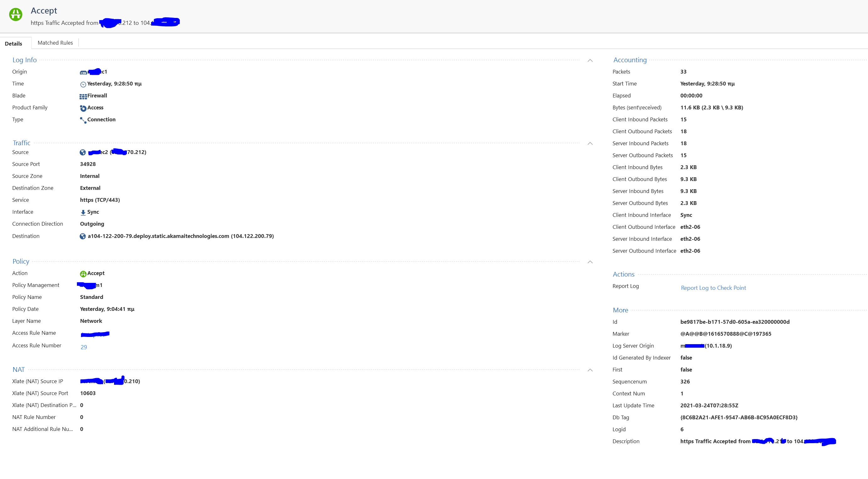
Task: Click the Sync interface download icon
Action: coord(83,212)
